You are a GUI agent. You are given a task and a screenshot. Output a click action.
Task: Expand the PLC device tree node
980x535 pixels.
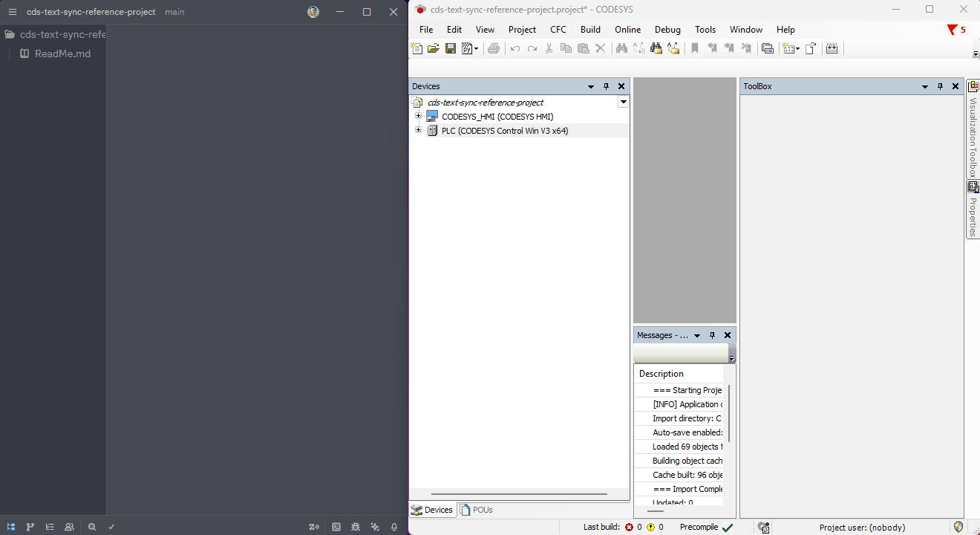(418, 130)
